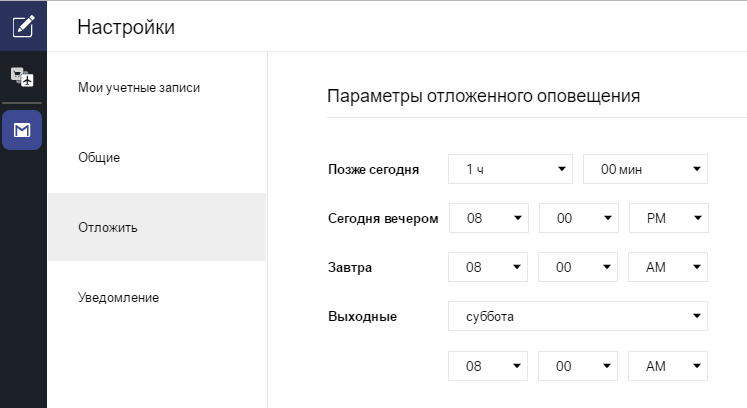Select the Gmail account icon in sidebar
This screenshot has height=408, width=747.
22,130
